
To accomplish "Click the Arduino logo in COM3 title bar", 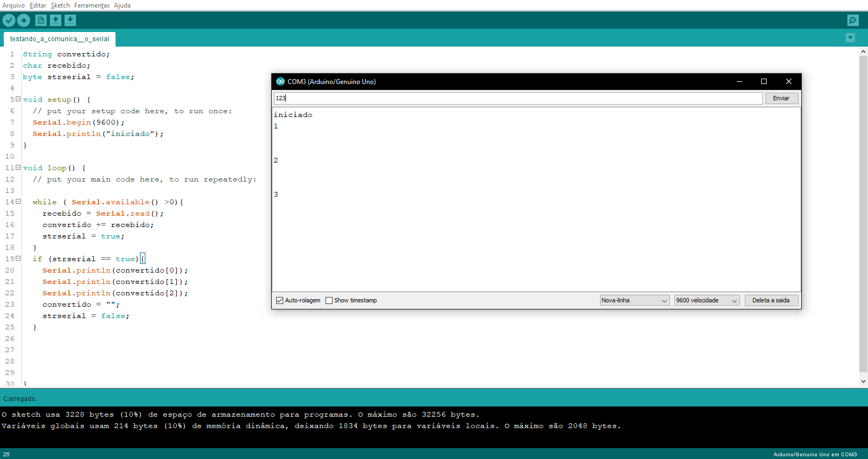I will click(280, 81).
